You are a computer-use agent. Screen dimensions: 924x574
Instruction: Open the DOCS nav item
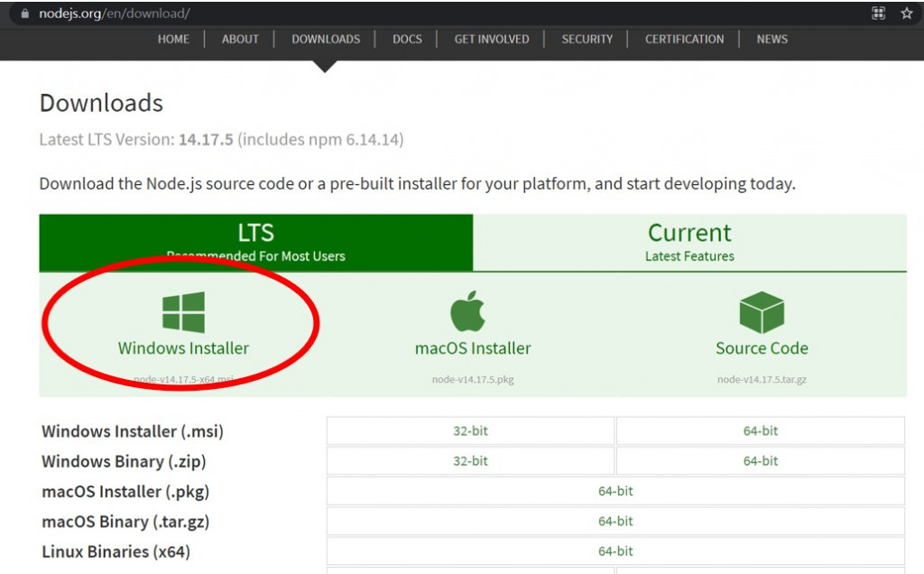407,39
